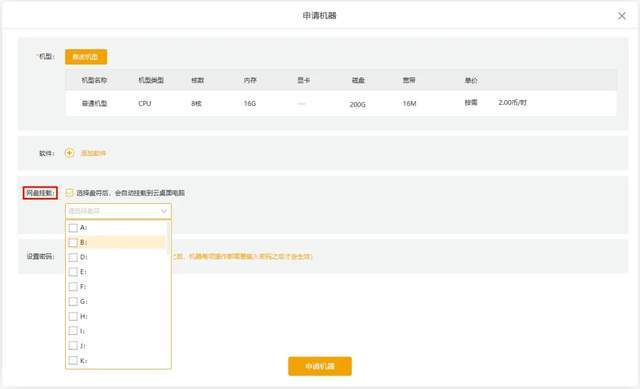Tick the G: drive checkbox
This screenshot has height=389, width=640.
click(x=73, y=301)
